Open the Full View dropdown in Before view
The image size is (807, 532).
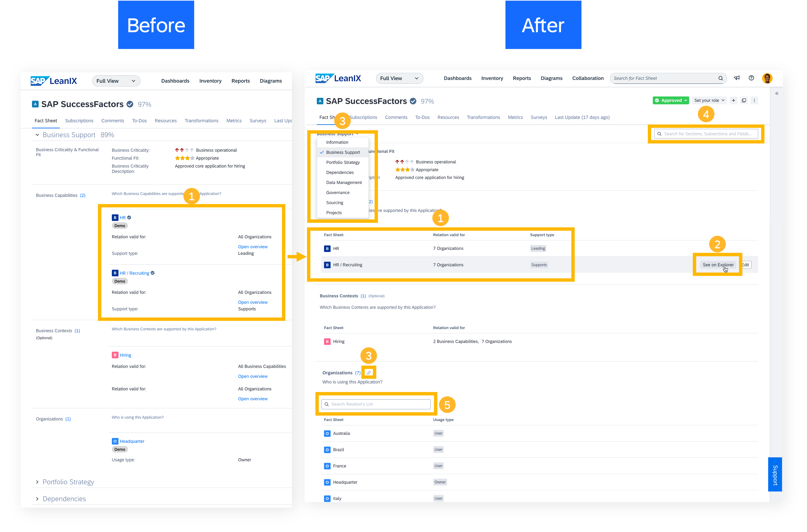pyautogui.click(x=116, y=81)
